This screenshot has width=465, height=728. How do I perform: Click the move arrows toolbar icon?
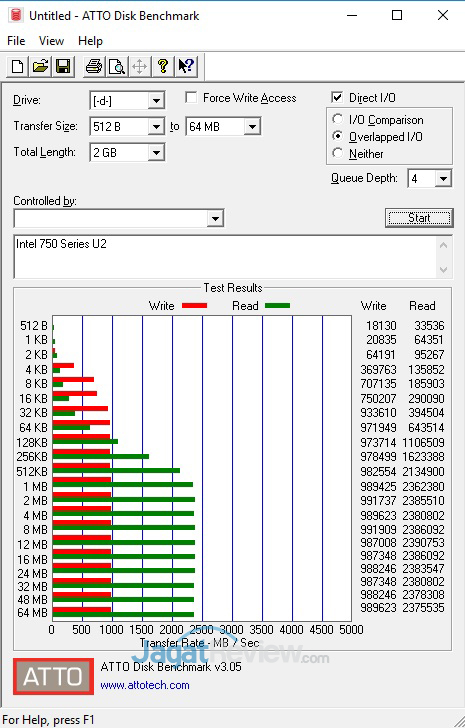[139, 66]
